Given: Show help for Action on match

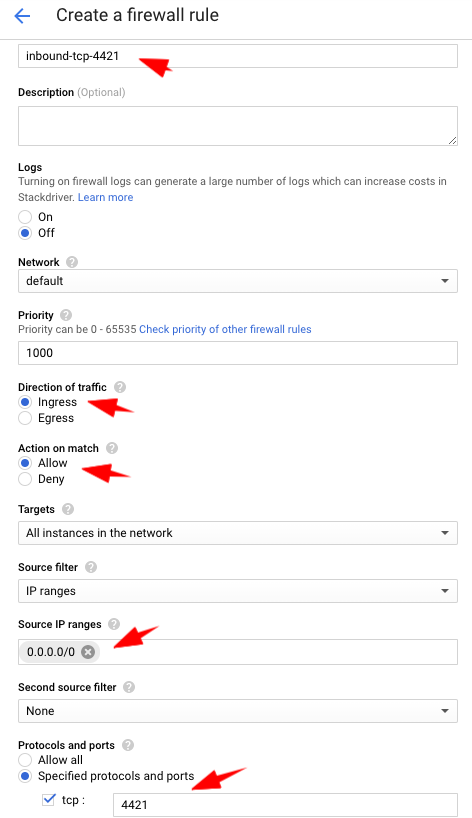Looking at the screenshot, I should point(112,448).
